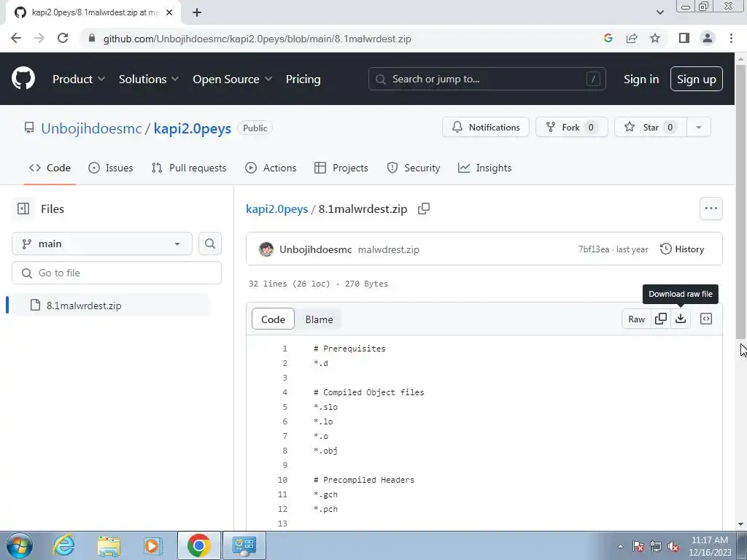Collapse the file tree panel icon
Image resolution: width=747 pixels, height=560 pixels.
point(23,209)
